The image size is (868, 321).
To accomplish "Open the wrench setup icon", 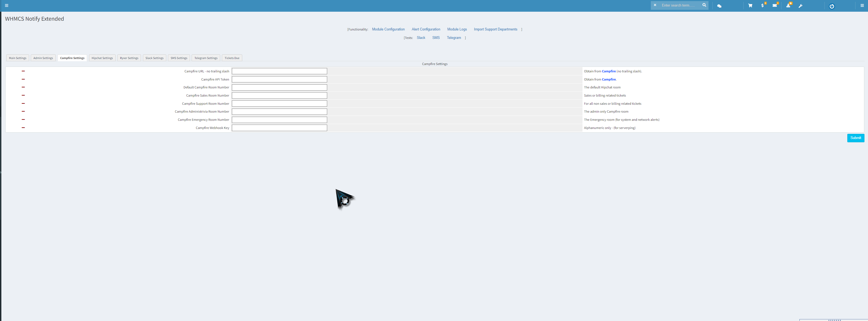I will tap(800, 6).
